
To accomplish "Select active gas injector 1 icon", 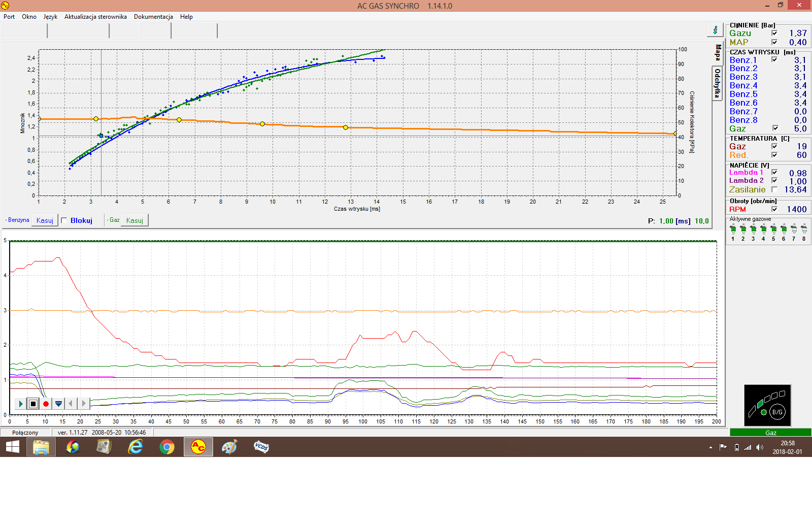I will [x=733, y=229].
